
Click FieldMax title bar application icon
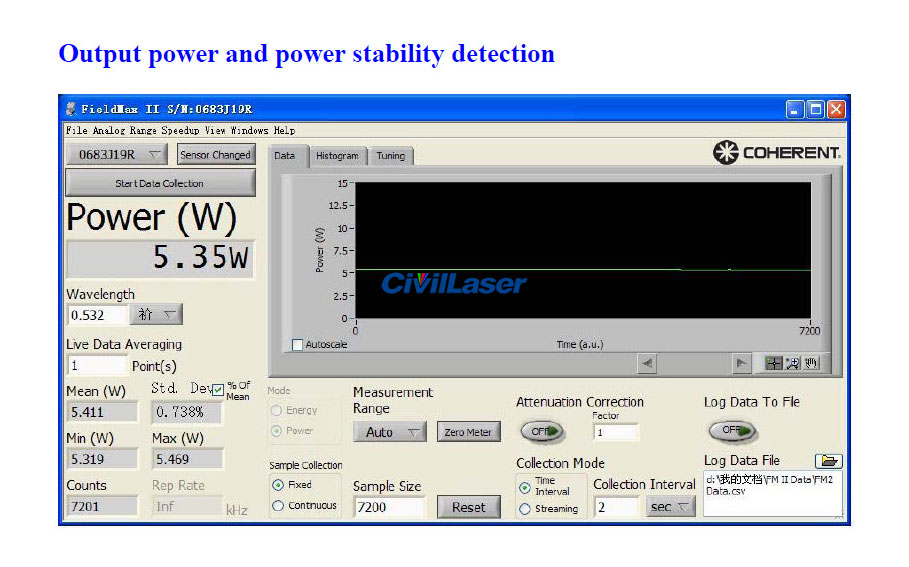click(71, 109)
